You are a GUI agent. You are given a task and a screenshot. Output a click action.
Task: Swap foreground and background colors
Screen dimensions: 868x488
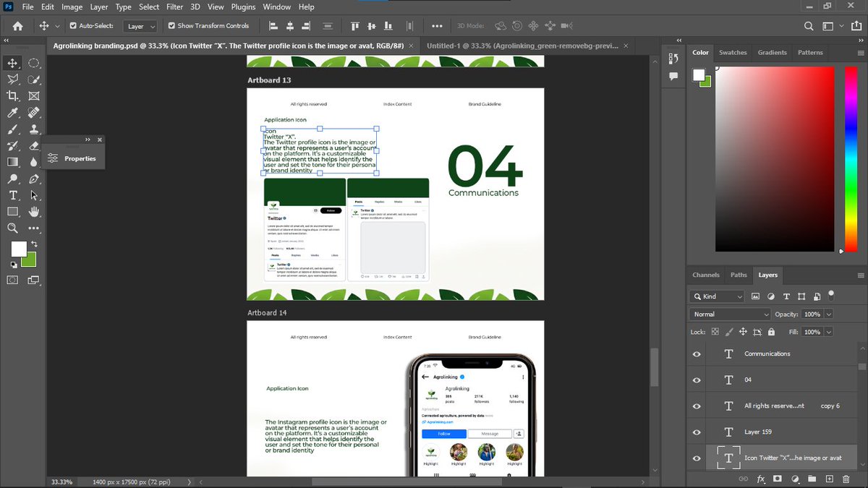coord(34,244)
